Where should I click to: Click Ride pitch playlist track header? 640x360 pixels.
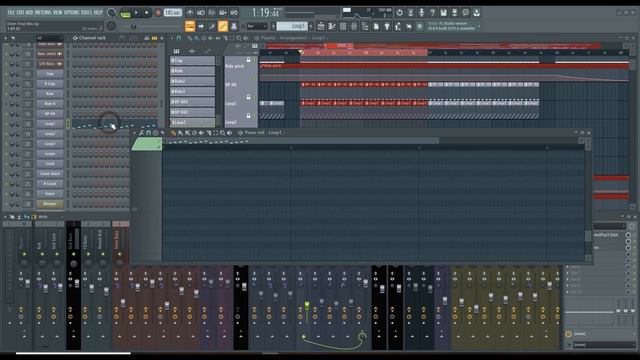240,66
